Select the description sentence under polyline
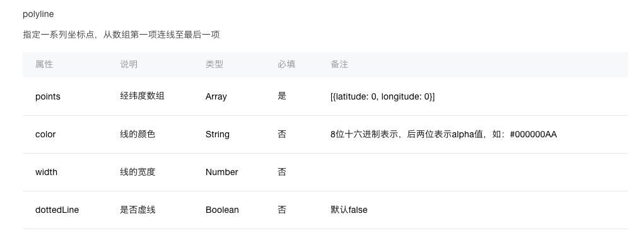 (121, 35)
